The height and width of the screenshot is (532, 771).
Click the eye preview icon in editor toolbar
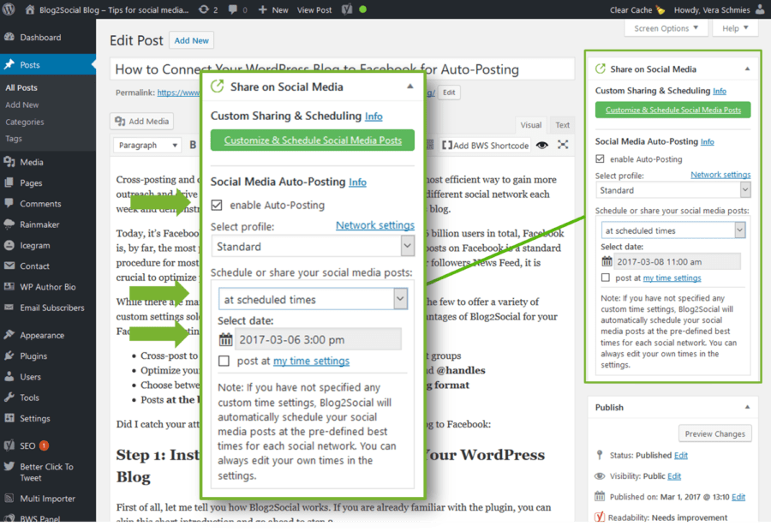542,145
